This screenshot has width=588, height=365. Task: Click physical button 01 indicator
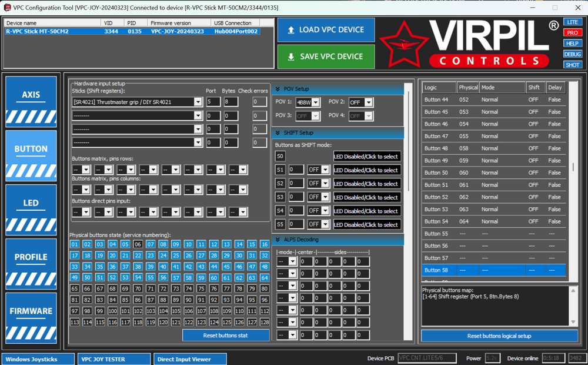click(75, 244)
